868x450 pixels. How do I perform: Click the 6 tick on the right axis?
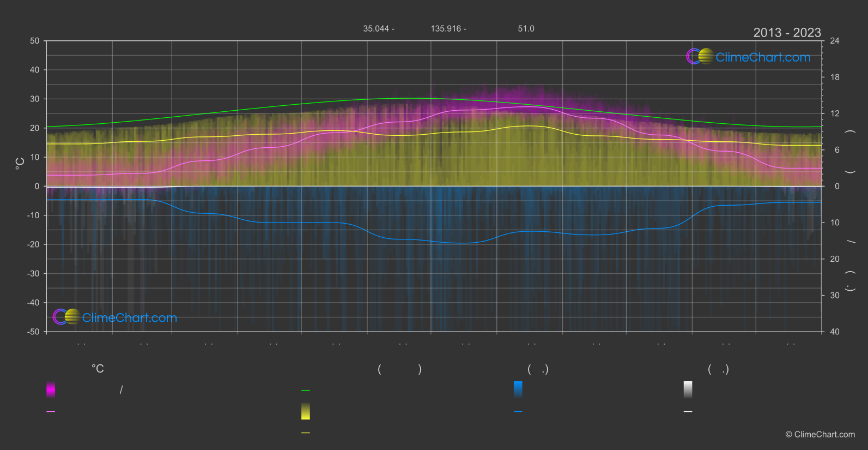(837, 150)
